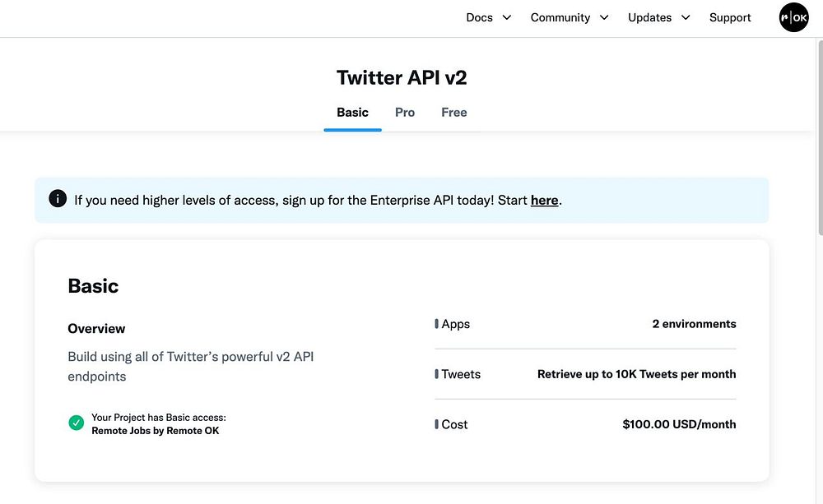823x504 pixels.
Task: Click the Remote OK profile avatar
Action: click(x=793, y=17)
